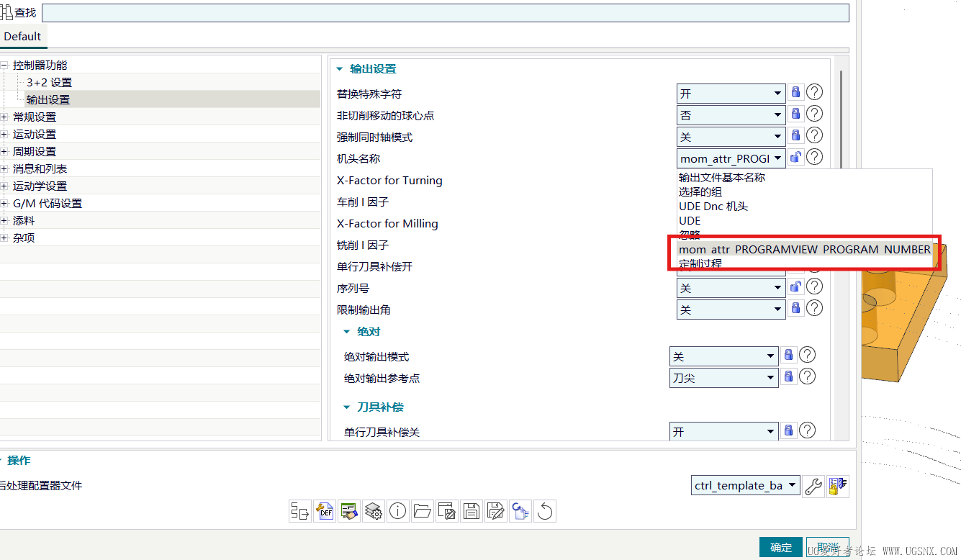Choose 输出文件基本名称 from the dropdown list
Screen dimensions: 961x560
point(722,177)
